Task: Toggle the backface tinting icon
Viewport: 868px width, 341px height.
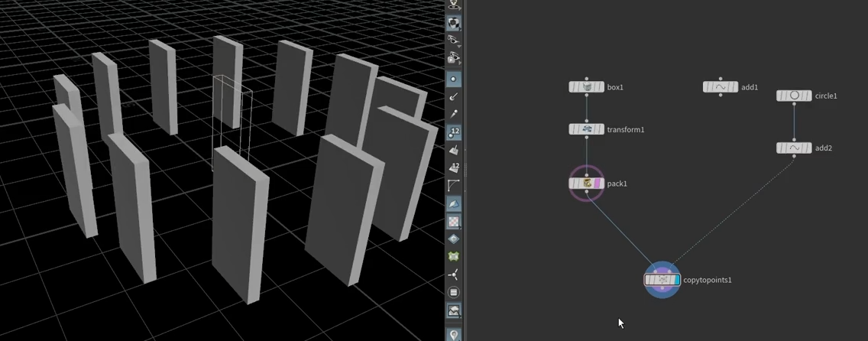Action: 453,203
